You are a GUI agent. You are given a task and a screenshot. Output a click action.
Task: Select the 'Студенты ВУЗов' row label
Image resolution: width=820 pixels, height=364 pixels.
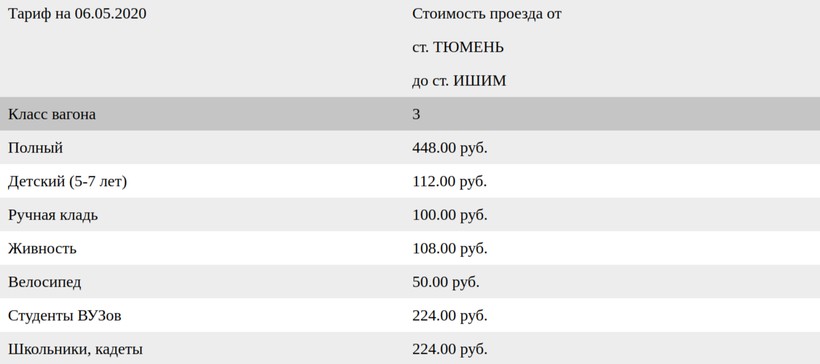65,315
